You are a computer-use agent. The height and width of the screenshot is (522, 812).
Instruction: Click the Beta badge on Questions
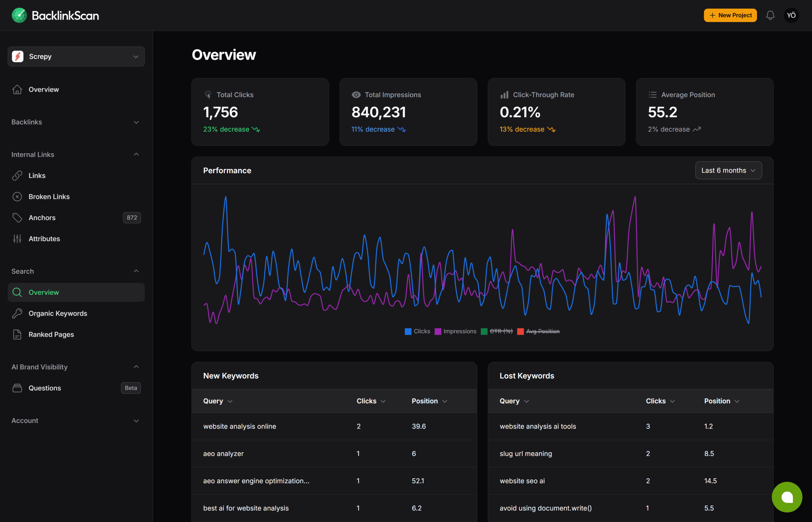click(131, 388)
